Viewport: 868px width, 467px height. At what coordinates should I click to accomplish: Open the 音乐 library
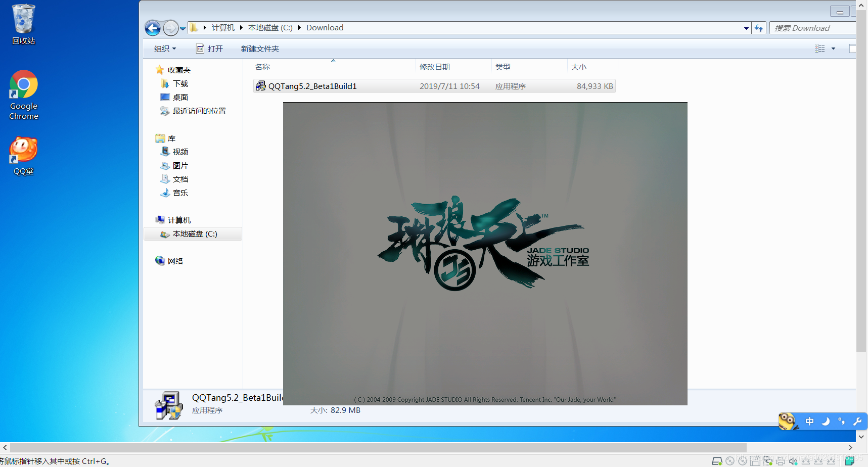(x=180, y=193)
